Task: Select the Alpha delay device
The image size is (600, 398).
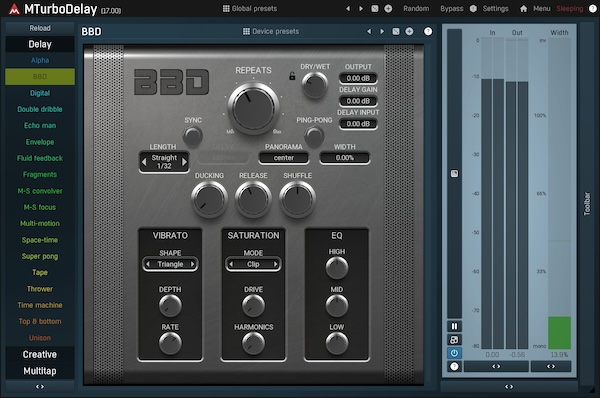Action: 40,60
